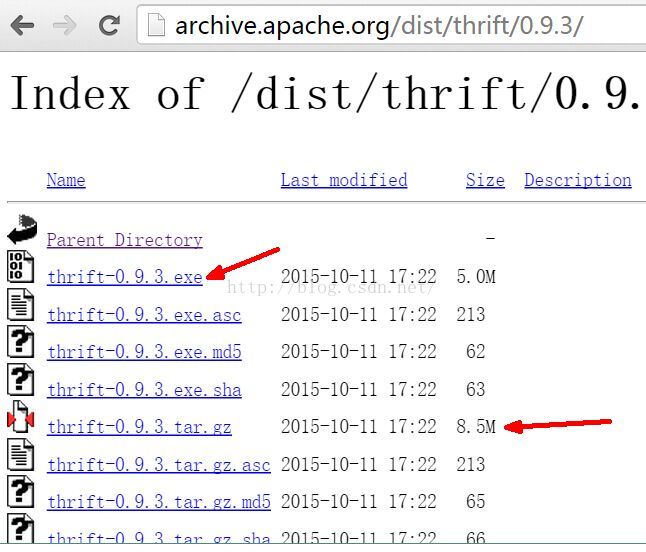Screen dimensions: 646x552
Task: Click the Parent Directory back-arrow icon
Action: click(x=22, y=234)
